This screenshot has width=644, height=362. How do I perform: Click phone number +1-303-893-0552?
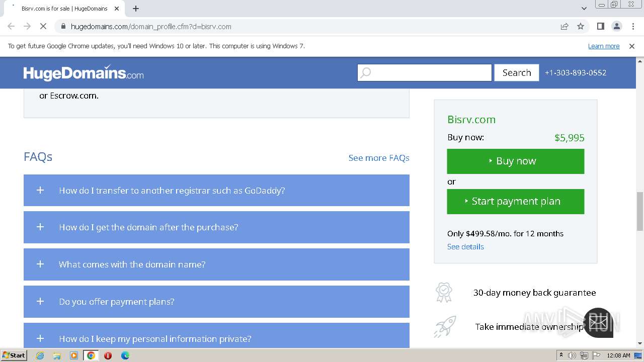click(x=576, y=73)
